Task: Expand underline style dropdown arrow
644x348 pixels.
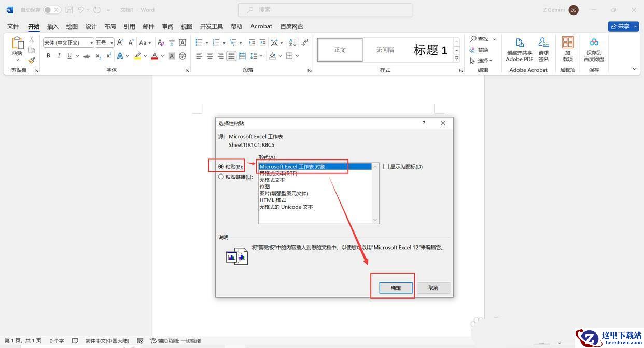Action: pyautogui.click(x=77, y=56)
